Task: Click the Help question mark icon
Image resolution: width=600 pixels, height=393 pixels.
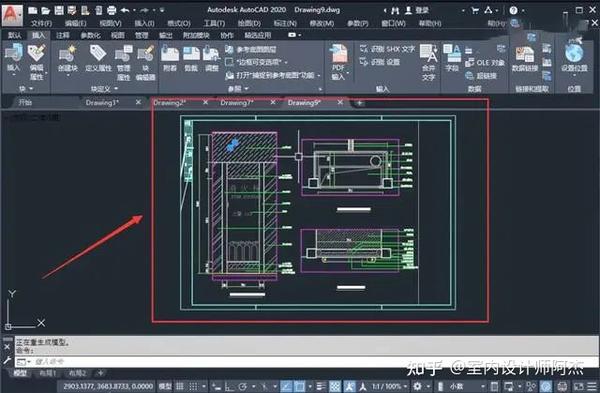Action: click(514, 10)
